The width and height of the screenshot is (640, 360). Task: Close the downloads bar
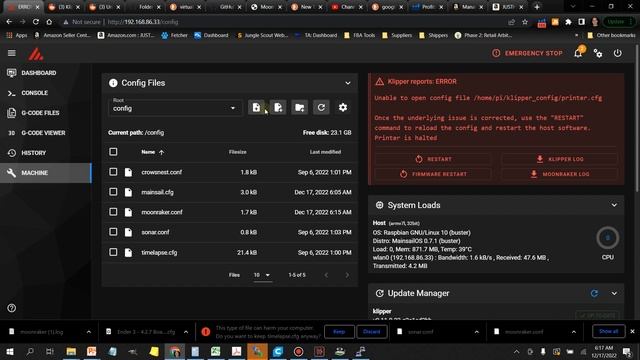tap(632, 331)
